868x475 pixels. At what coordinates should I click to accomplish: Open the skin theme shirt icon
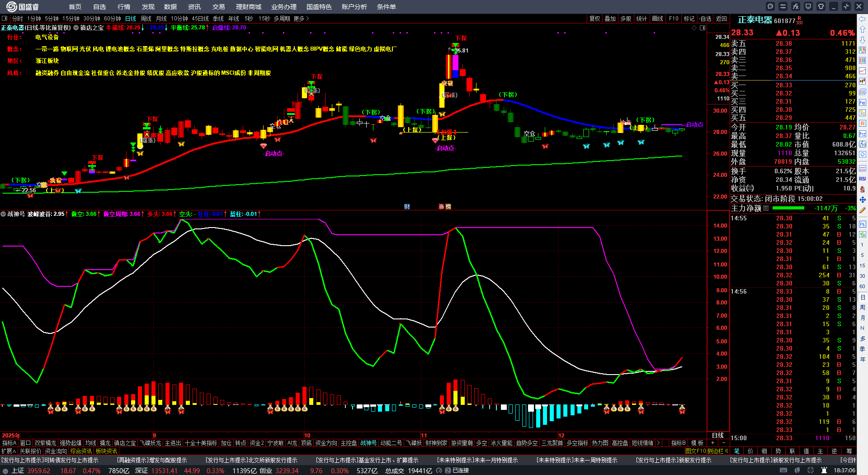[x=821, y=6]
